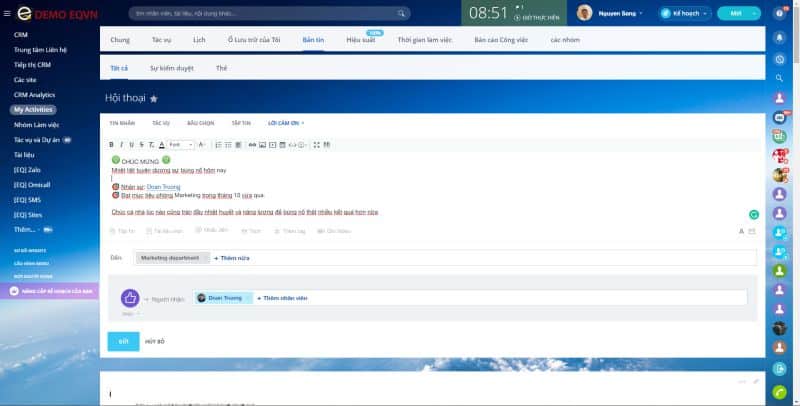Click the insert image icon in editor toolbar

(263, 145)
